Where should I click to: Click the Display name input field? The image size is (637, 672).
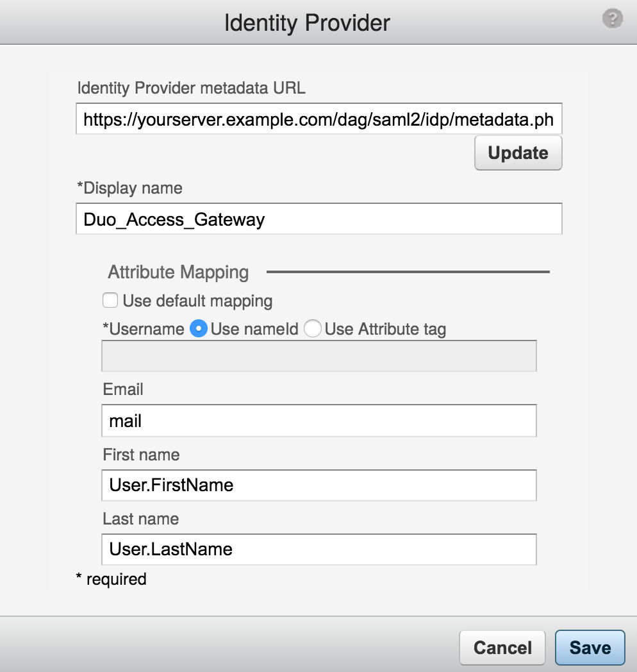[318, 219]
